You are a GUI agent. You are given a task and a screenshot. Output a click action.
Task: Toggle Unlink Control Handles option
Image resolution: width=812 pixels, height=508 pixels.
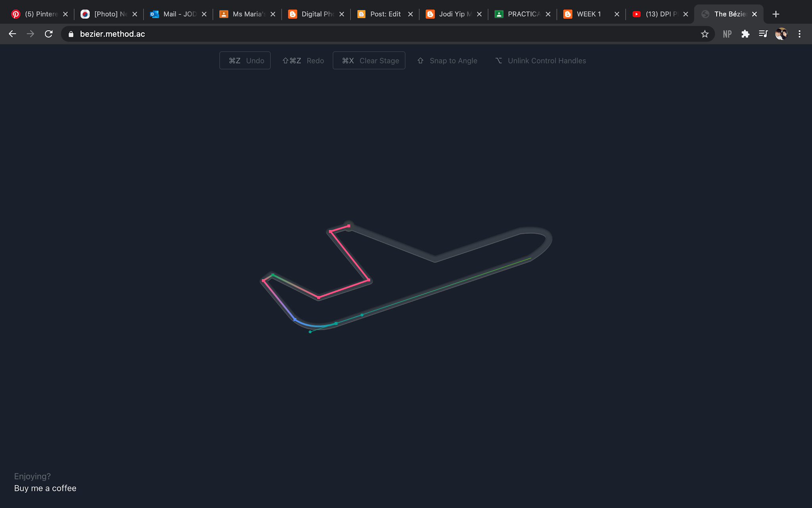(541, 61)
